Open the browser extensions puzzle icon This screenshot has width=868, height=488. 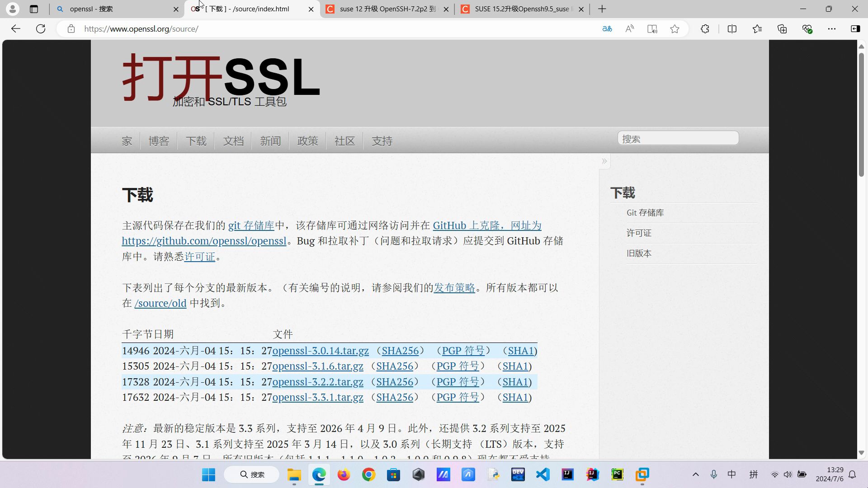tap(705, 29)
